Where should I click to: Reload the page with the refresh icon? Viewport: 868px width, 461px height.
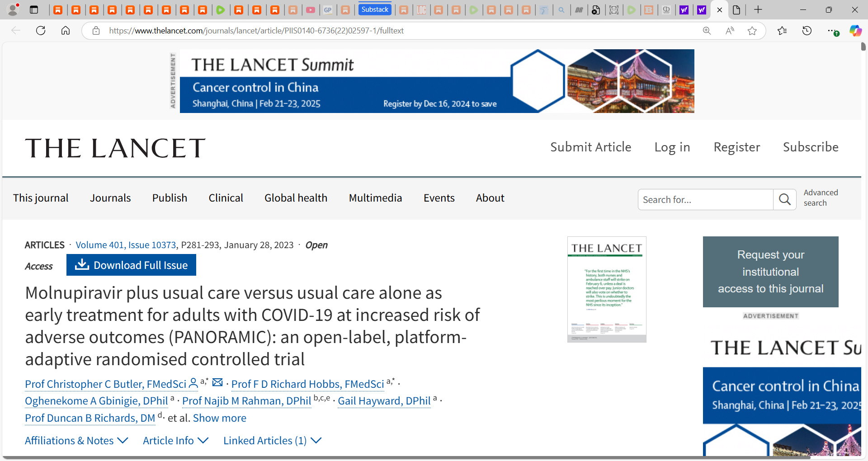[x=41, y=31]
